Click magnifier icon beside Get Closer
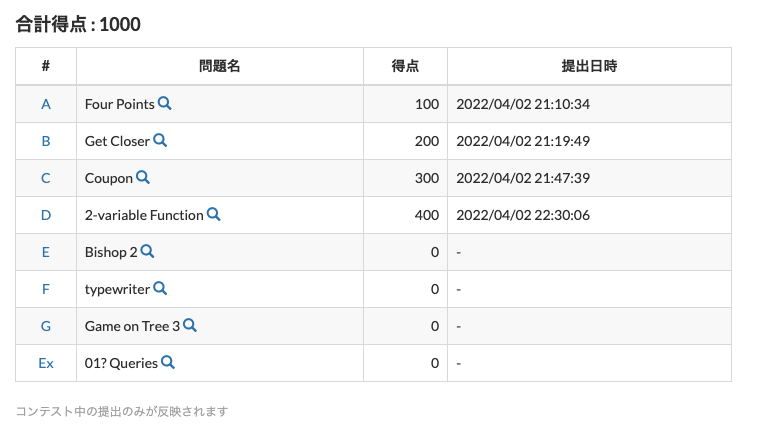Image resolution: width=759 pixels, height=435 pixels. 160,140
